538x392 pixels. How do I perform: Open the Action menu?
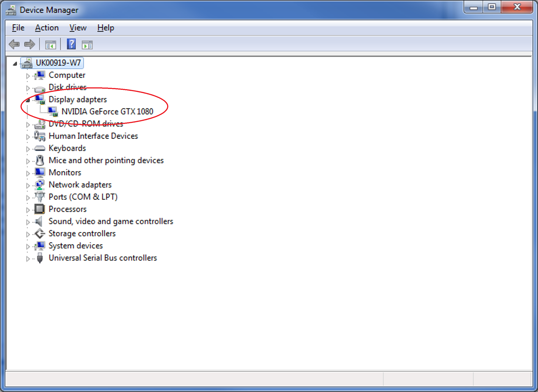47,28
